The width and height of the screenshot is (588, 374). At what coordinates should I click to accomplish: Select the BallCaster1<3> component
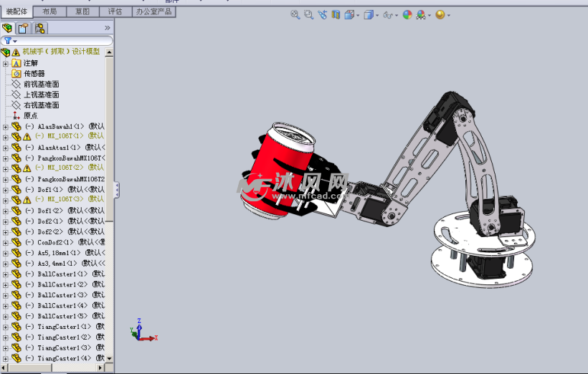click(x=65, y=295)
